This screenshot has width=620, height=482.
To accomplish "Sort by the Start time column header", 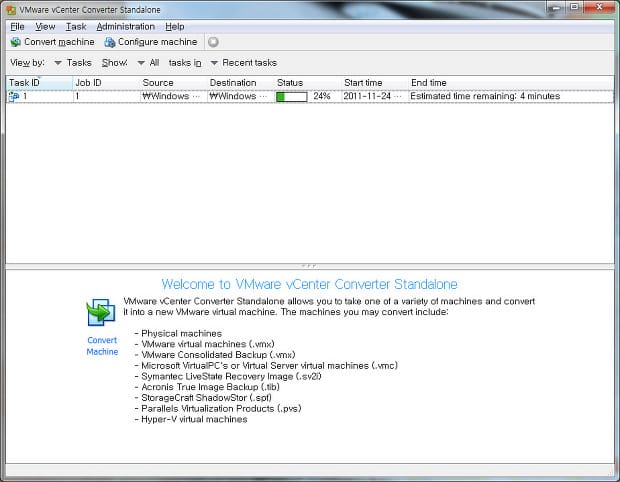I will [375, 83].
